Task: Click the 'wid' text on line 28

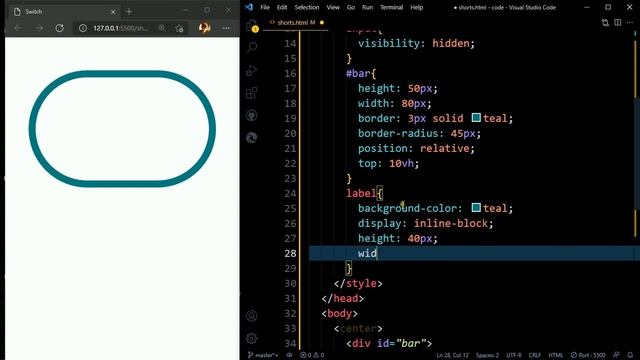Action: (x=367, y=253)
